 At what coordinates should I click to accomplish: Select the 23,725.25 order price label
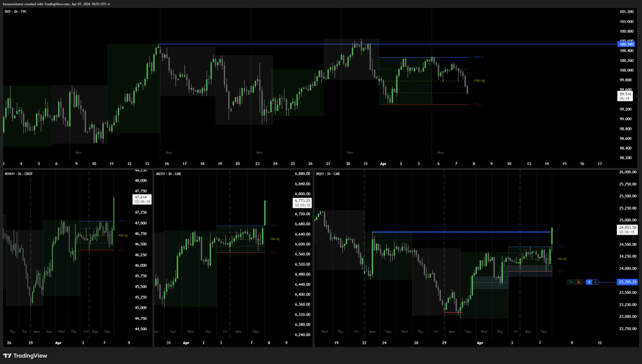pyautogui.click(x=626, y=282)
